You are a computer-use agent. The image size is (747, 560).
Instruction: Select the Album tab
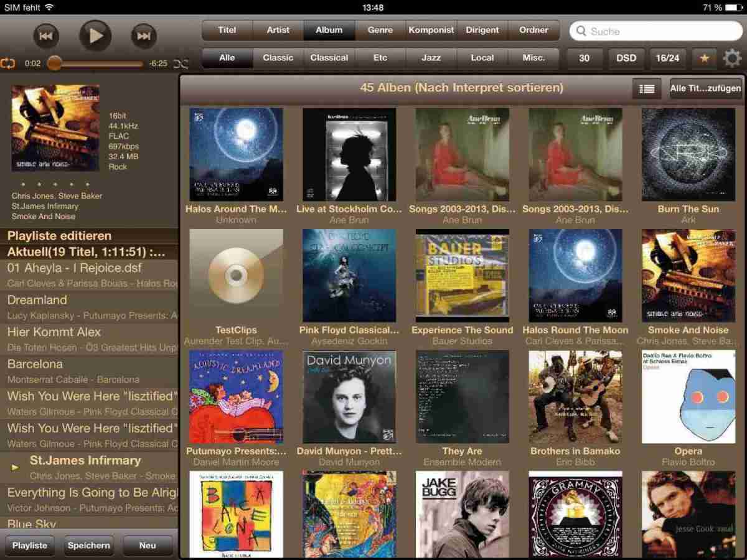click(329, 30)
